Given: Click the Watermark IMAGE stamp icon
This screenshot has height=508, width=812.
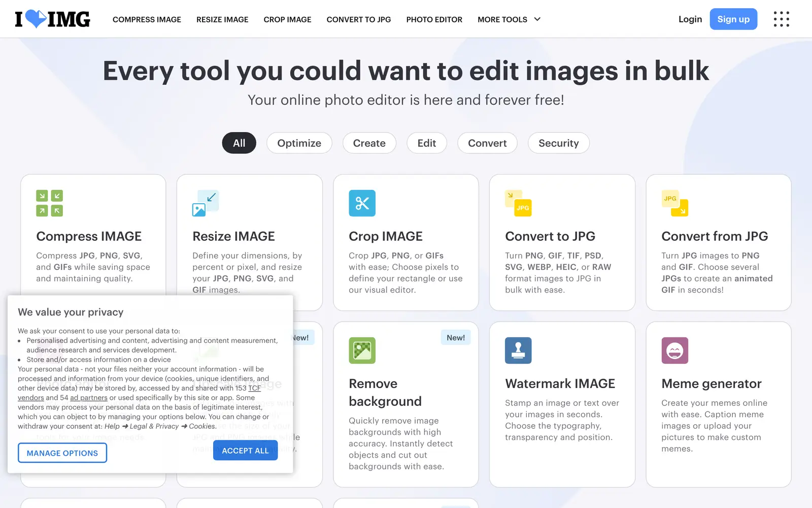Looking at the screenshot, I should coord(518,351).
